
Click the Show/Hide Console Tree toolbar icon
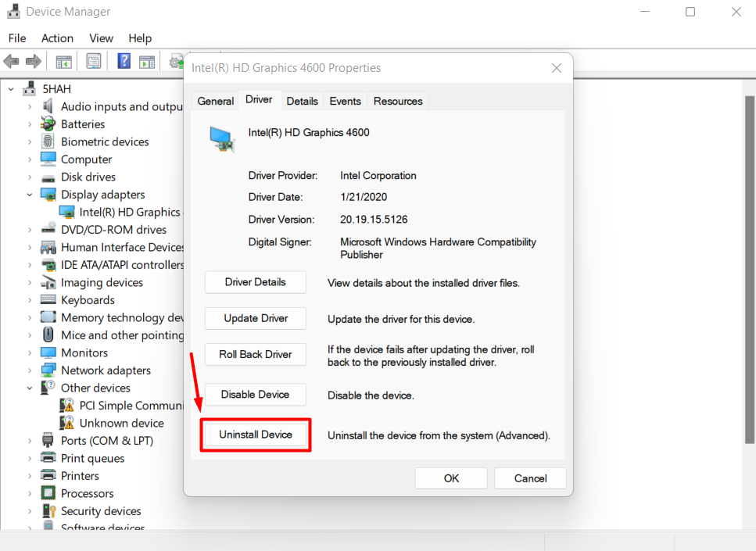coord(63,62)
